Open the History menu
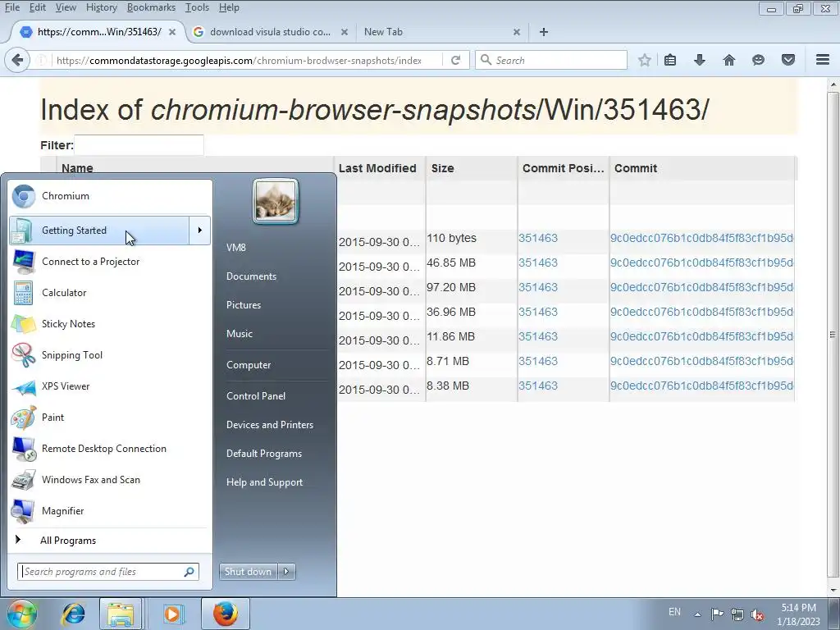This screenshot has height=630, width=840. (101, 7)
